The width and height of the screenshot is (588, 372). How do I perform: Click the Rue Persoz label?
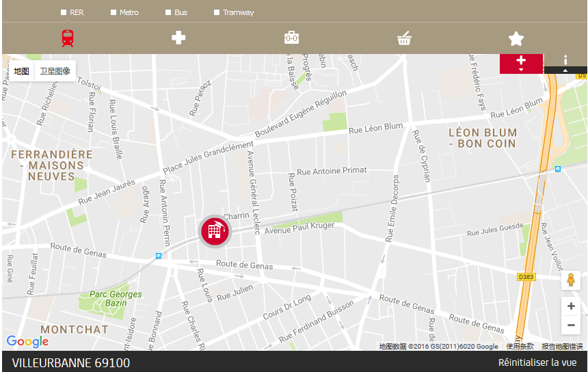(x=200, y=98)
